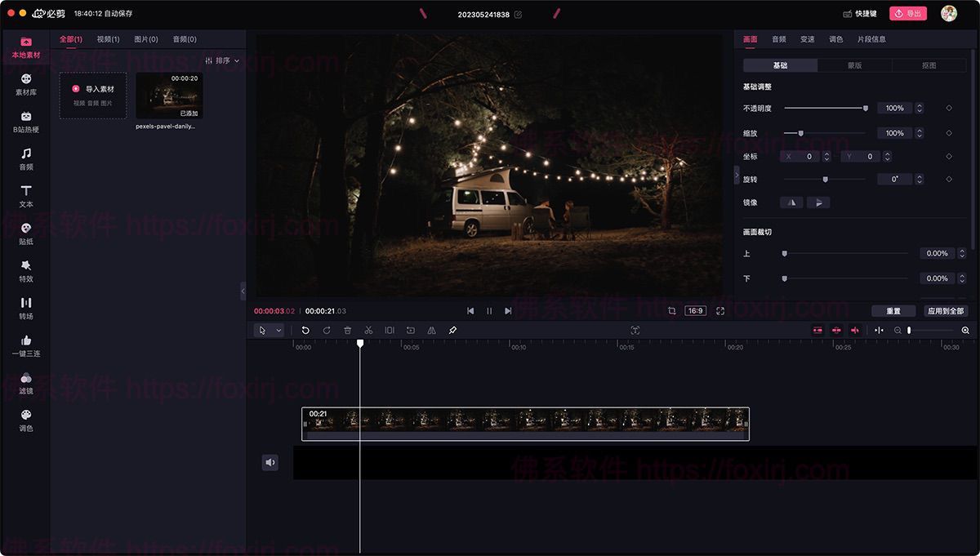Screen dimensions: 980x556
Task: Click the zoom-in magnifier on timeline
Action: [965, 331]
